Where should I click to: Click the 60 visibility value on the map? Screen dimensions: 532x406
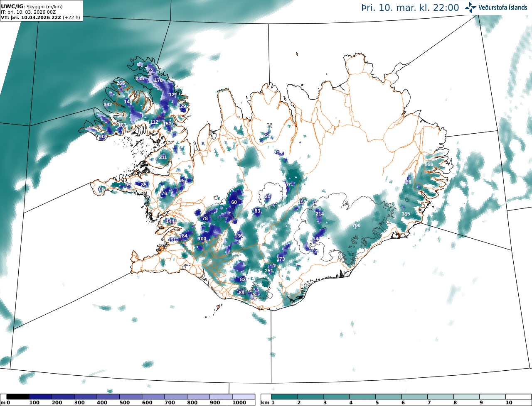tap(234, 202)
